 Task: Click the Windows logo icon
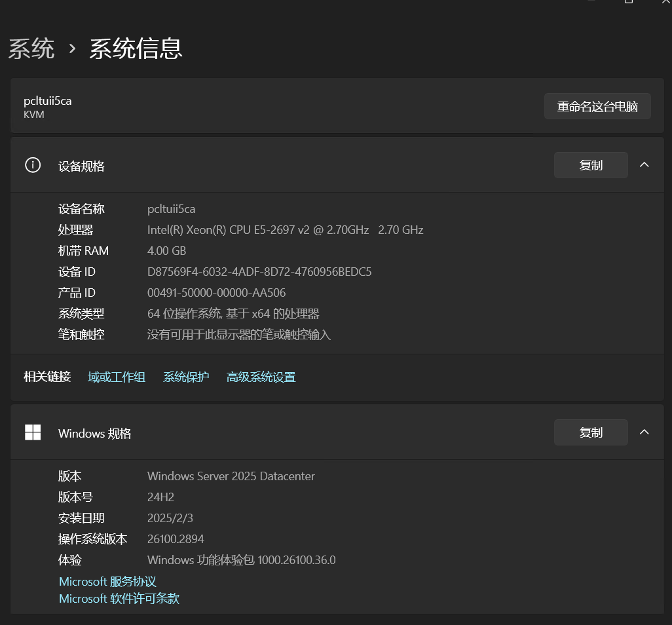[33, 432]
